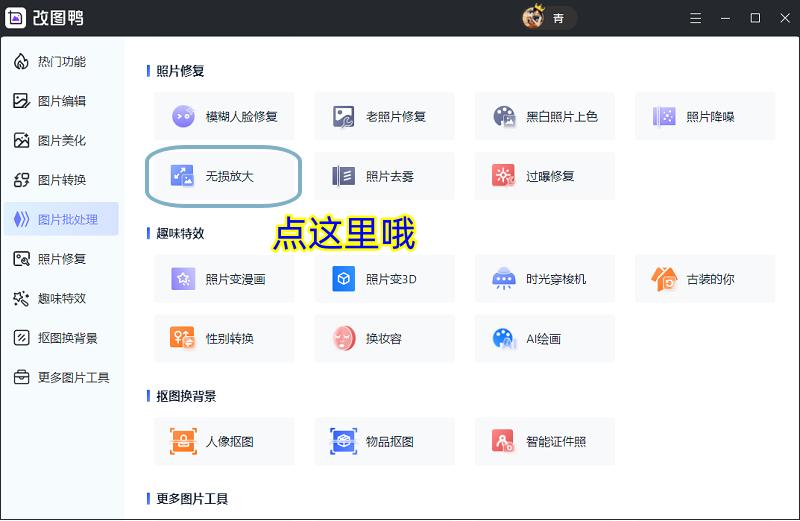
Task: Open the 照片变漫画 effect
Action: 224,279
